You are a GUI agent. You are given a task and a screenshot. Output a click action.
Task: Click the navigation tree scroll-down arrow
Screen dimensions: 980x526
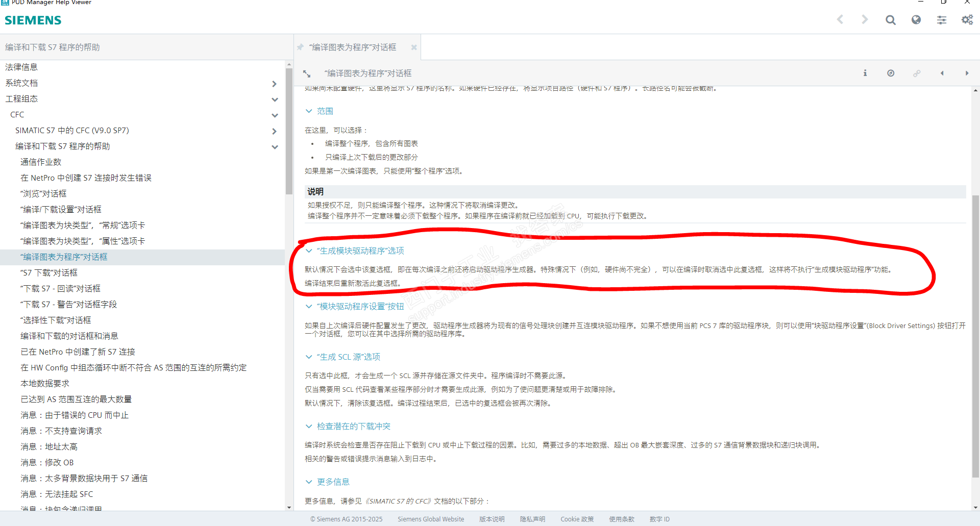click(289, 507)
